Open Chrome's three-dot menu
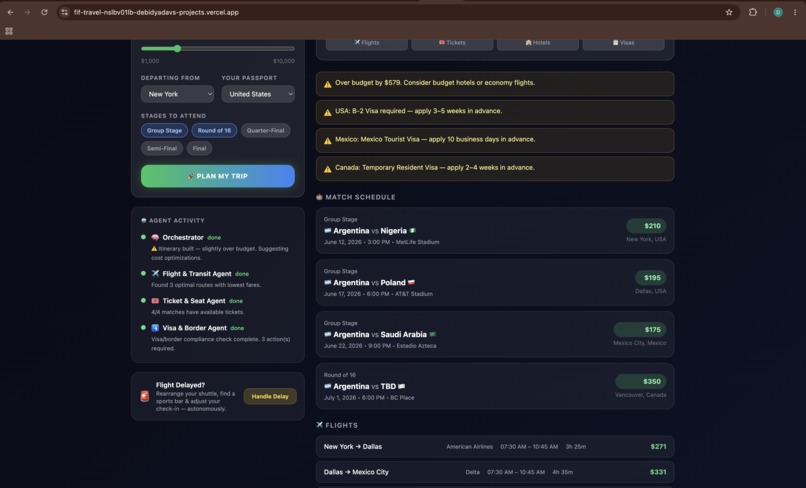The width and height of the screenshot is (806, 488). 795,12
